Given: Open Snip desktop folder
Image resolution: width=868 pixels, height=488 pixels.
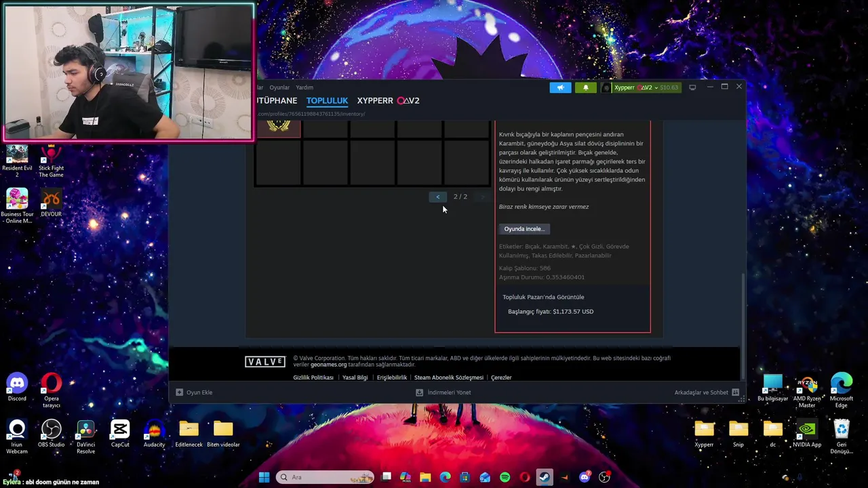Looking at the screenshot, I should [x=738, y=434].
